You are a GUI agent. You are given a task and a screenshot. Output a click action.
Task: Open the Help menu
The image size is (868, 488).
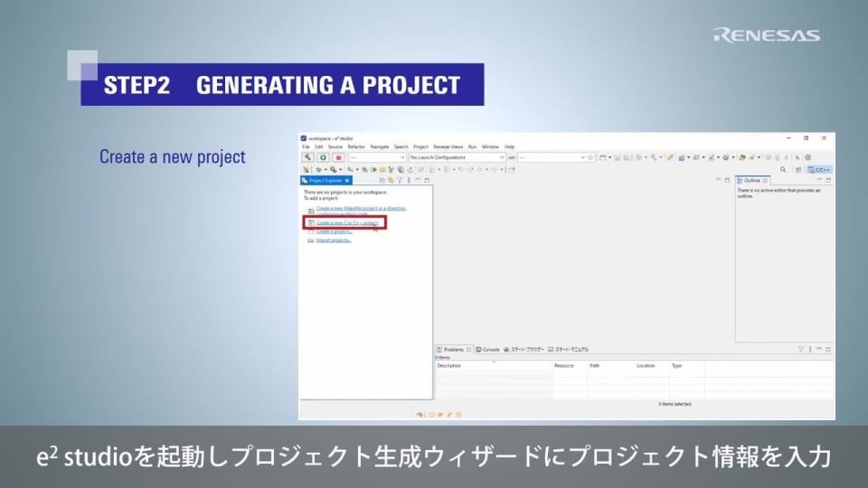[509, 147]
